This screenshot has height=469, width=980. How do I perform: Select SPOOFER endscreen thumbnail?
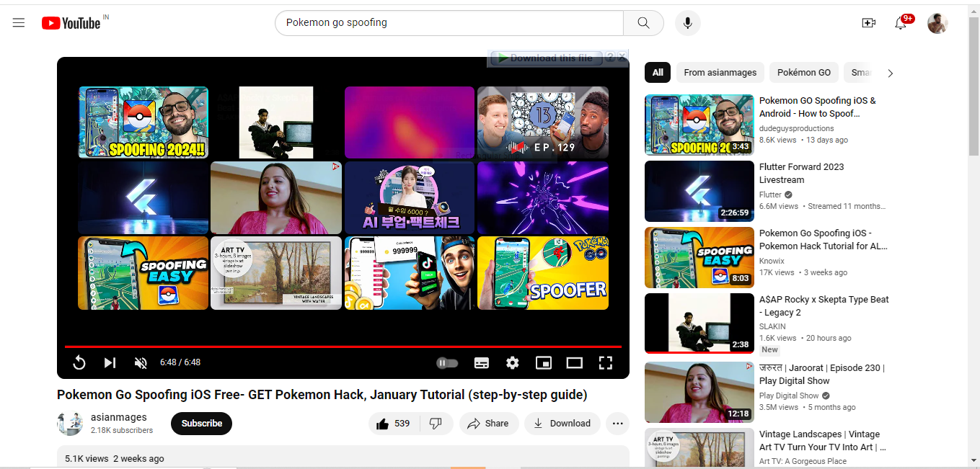543,273
